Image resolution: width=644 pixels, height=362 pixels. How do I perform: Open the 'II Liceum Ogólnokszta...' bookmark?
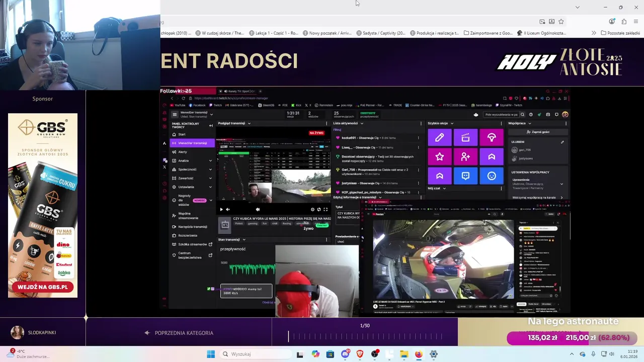tap(541, 33)
